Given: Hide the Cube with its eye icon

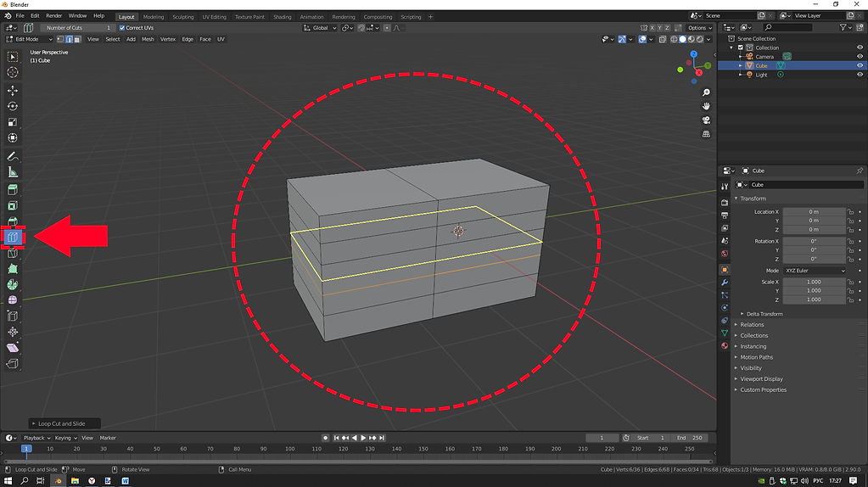Looking at the screenshot, I should point(860,65).
